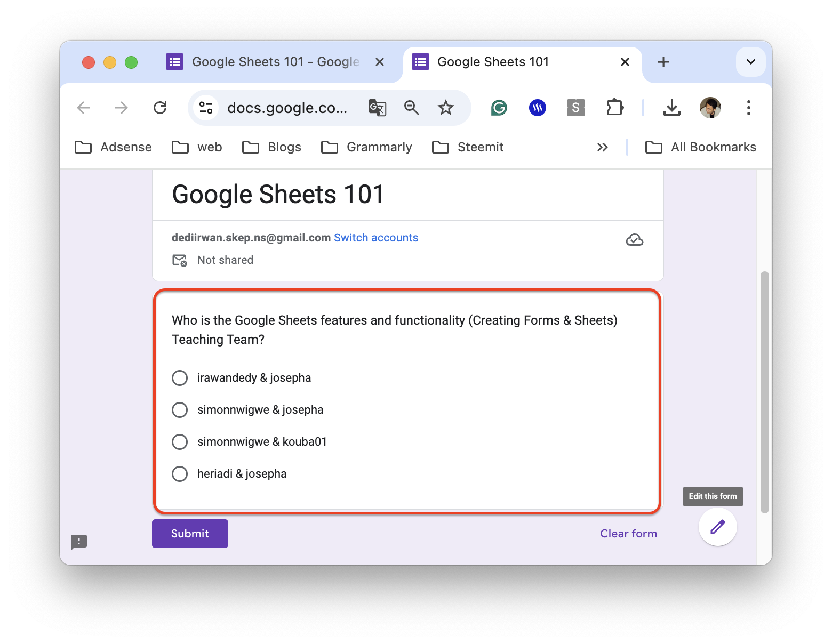Open the Extensions puzzle menu
Image resolution: width=832 pixels, height=644 pixels.
click(x=615, y=108)
